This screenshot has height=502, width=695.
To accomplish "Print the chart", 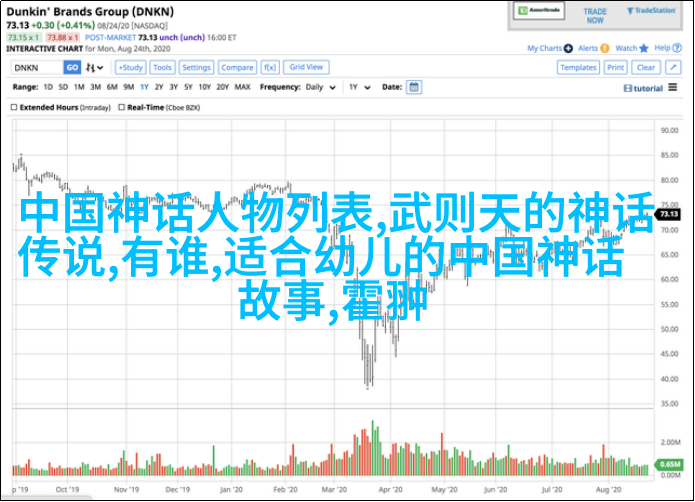I will pyautogui.click(x=615, y=68).
